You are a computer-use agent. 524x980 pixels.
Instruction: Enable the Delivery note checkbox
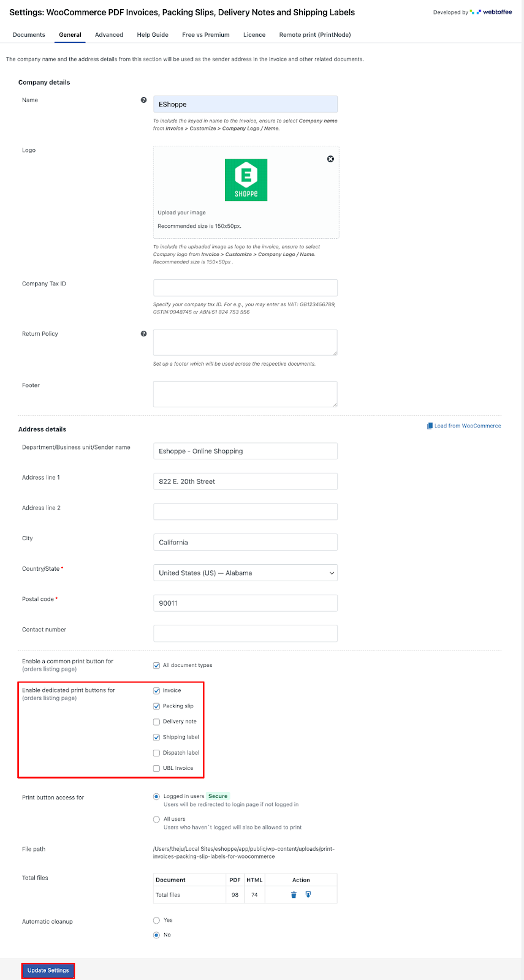click(156, 722)
